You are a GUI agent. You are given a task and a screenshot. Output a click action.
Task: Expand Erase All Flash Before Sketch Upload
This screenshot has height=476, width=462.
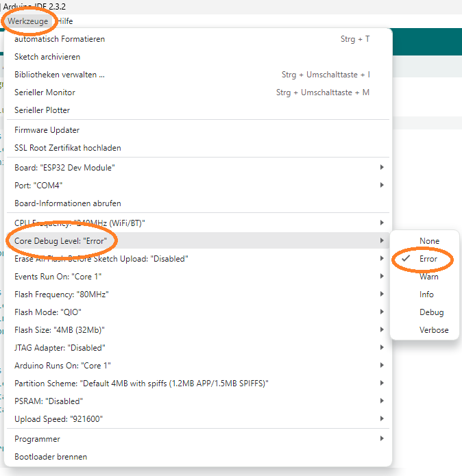[197, 259]
